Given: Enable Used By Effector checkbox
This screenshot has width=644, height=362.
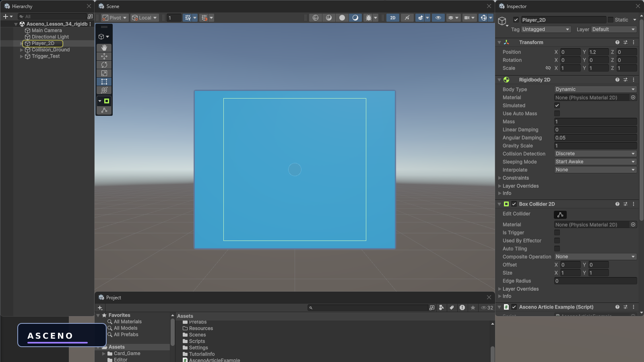Looking at the screenshot, I should coord(557,241).
